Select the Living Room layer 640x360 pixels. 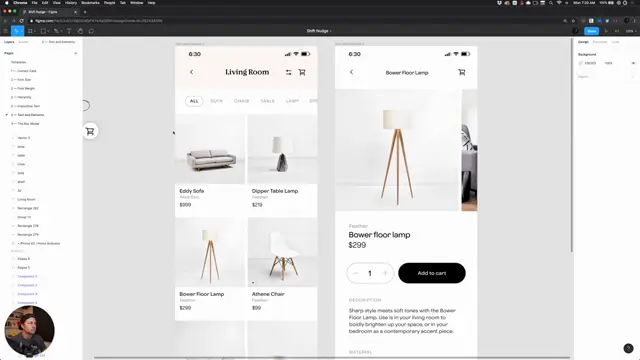[26, 200]
